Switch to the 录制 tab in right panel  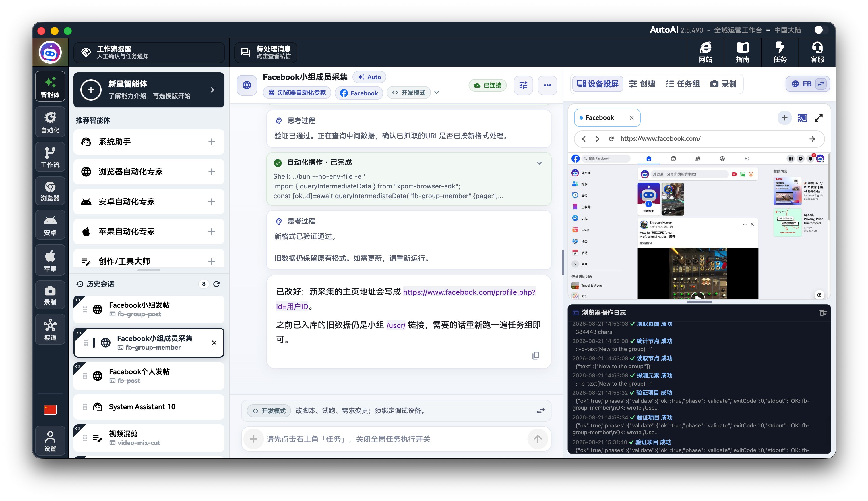click(723, 84)
